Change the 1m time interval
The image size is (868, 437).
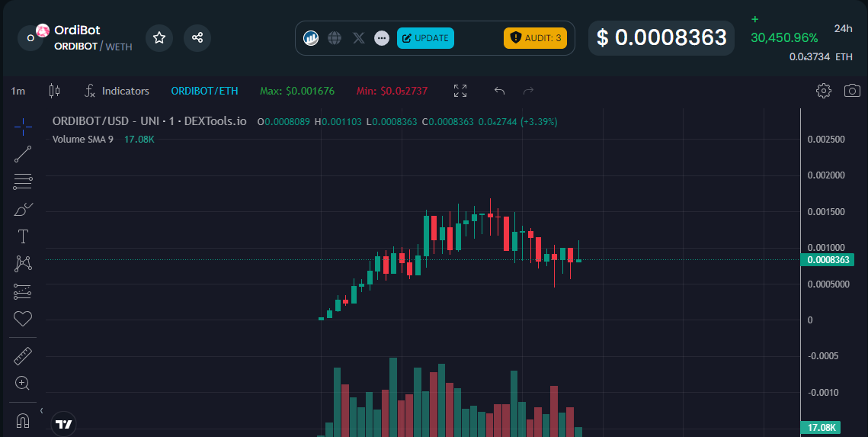coord(18,91)
